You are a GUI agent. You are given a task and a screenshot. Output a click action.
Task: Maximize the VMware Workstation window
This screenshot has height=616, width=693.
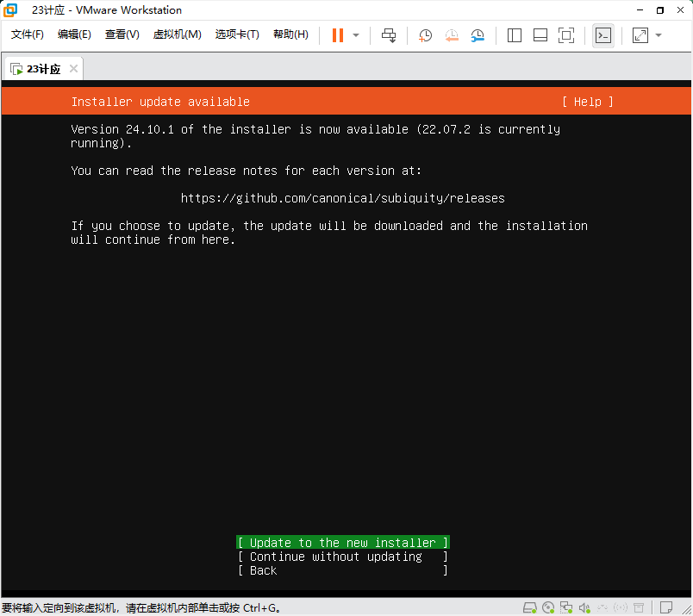click(660, 9)
